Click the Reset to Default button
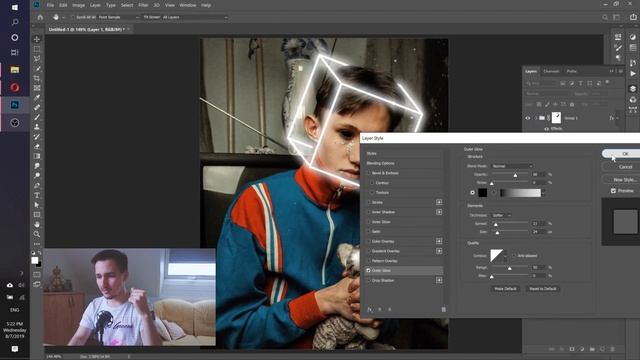Image resolution: width=640 pixels, height=360 pixels. pyautogui.click(x=542, y=289)
